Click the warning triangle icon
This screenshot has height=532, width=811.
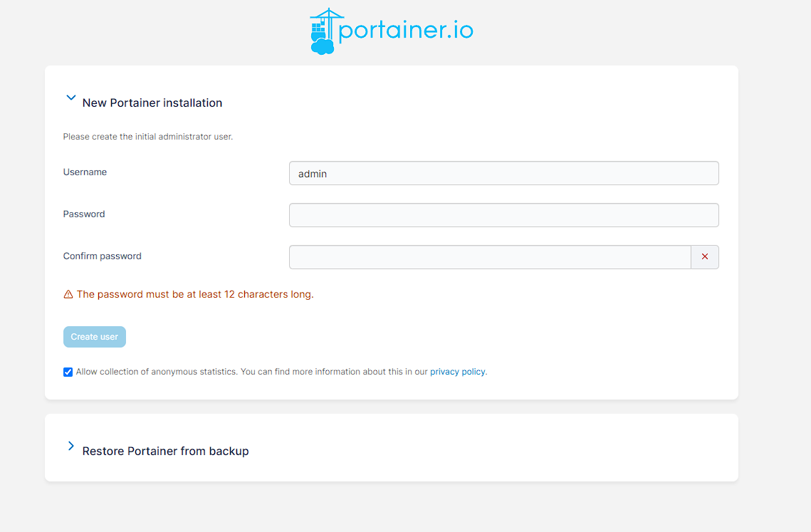(x=68, y=294)
